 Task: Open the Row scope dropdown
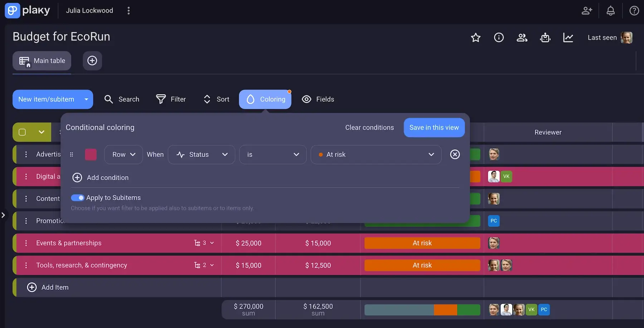click(123, 154)
